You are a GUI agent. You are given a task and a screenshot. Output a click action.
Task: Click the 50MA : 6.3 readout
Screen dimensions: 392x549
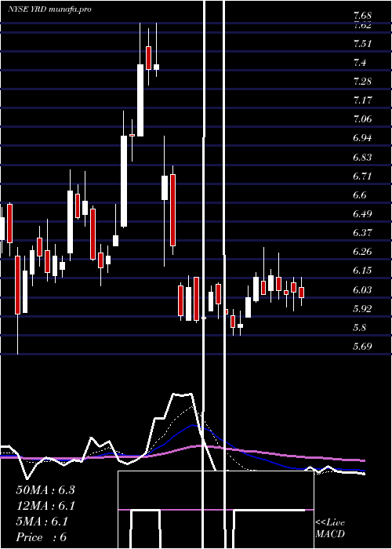pyautogui.click(x=45, y=490)
